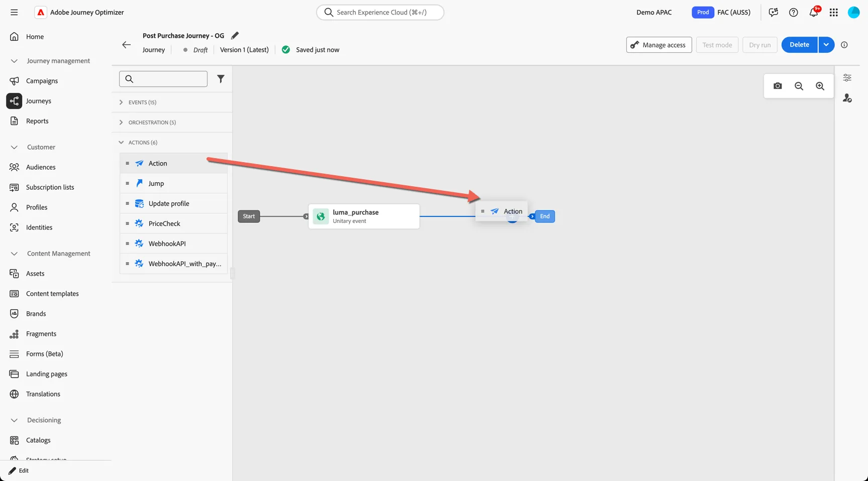The image size is (868, 481).
Task: Select the Update profile action item
Action: [x=173, y=203]
